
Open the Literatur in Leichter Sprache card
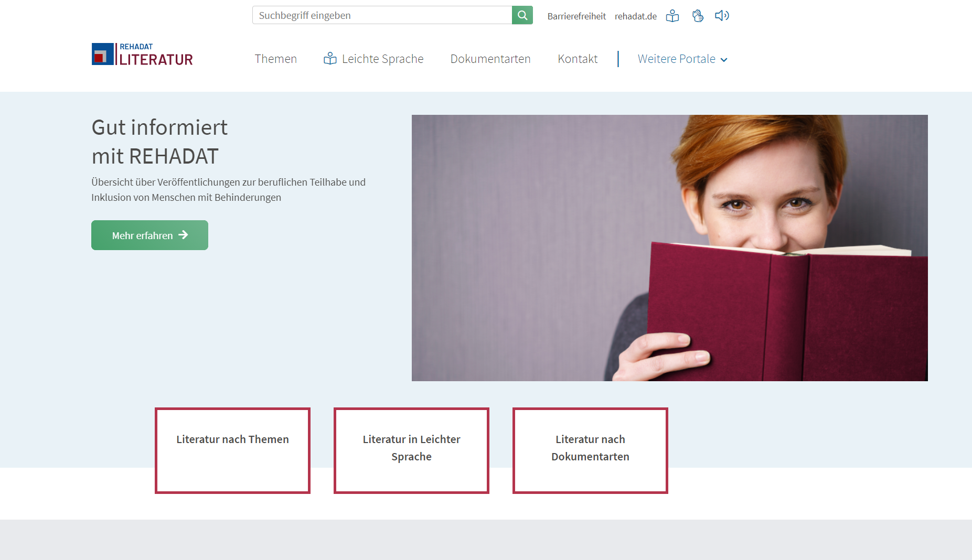pyautogui.click(x=411, y=450)
